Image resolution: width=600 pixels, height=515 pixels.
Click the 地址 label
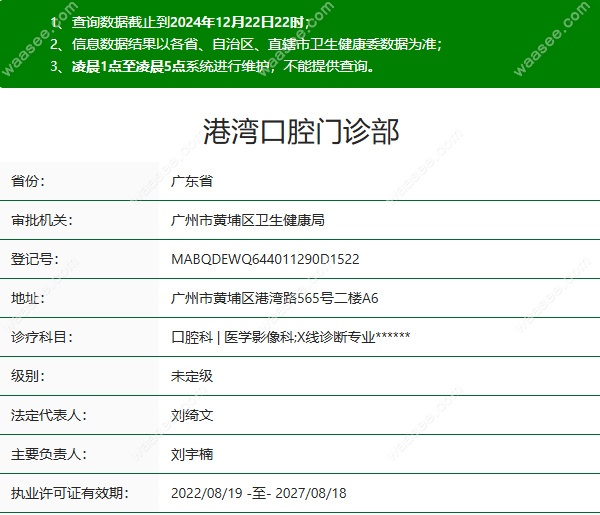pyautogui.click(x=28, y=298)
